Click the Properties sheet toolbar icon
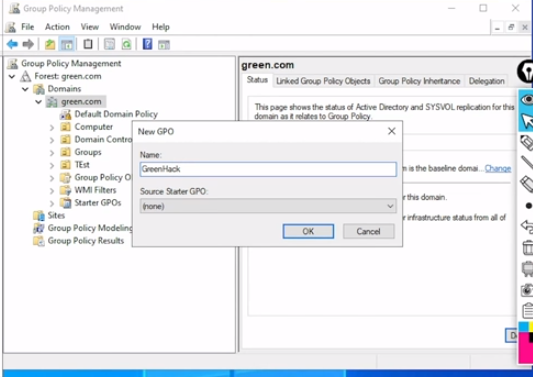 tap(109, 44)
